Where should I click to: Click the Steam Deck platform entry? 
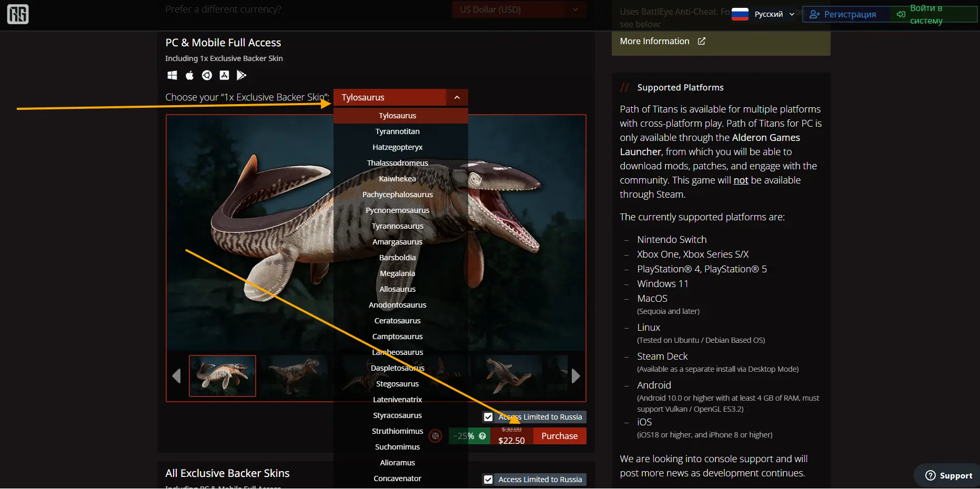click(x=662, y=356)
